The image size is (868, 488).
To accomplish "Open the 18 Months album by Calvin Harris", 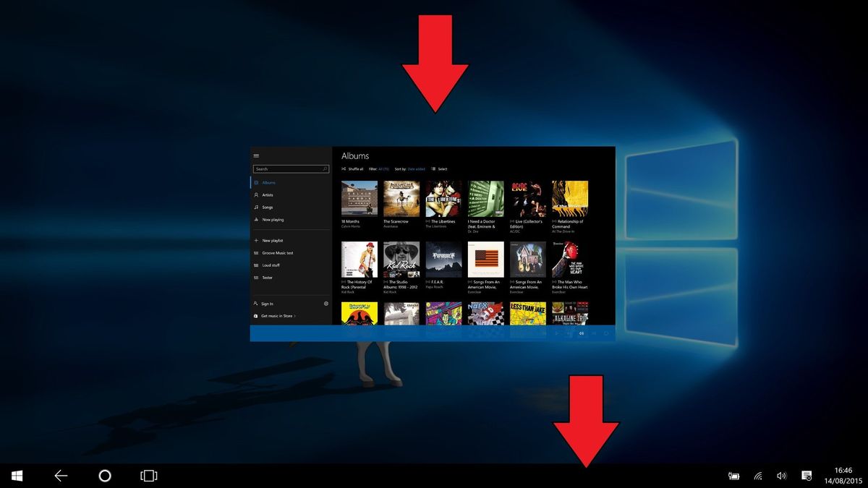I will pos(359,197).
